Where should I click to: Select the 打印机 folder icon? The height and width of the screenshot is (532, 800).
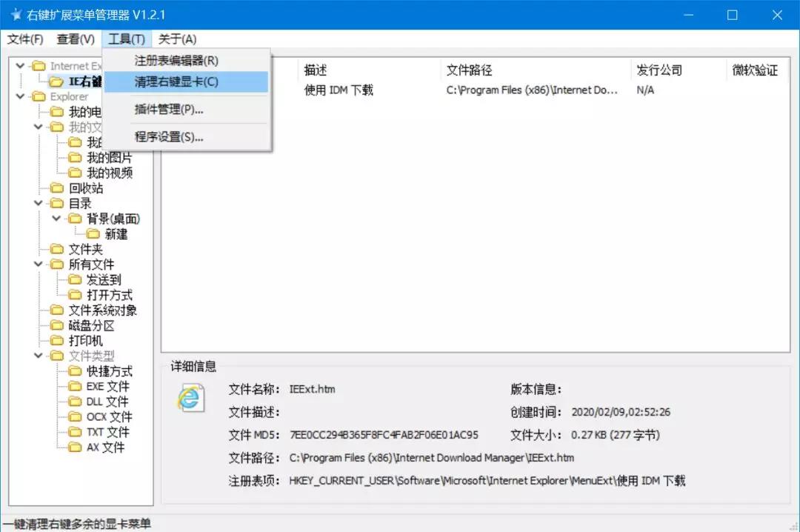click(57, 341)
